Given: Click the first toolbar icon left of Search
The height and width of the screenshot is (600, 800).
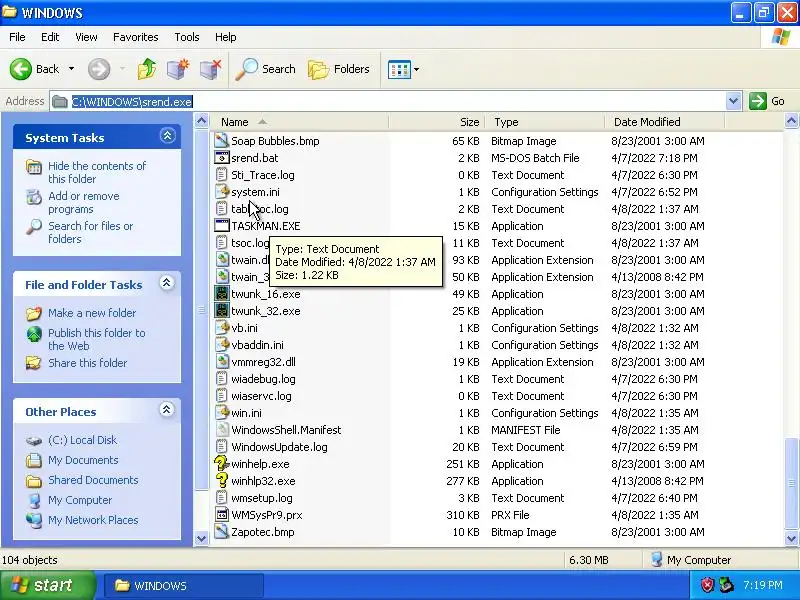Looking at the screenshot, I should point(178,69).
